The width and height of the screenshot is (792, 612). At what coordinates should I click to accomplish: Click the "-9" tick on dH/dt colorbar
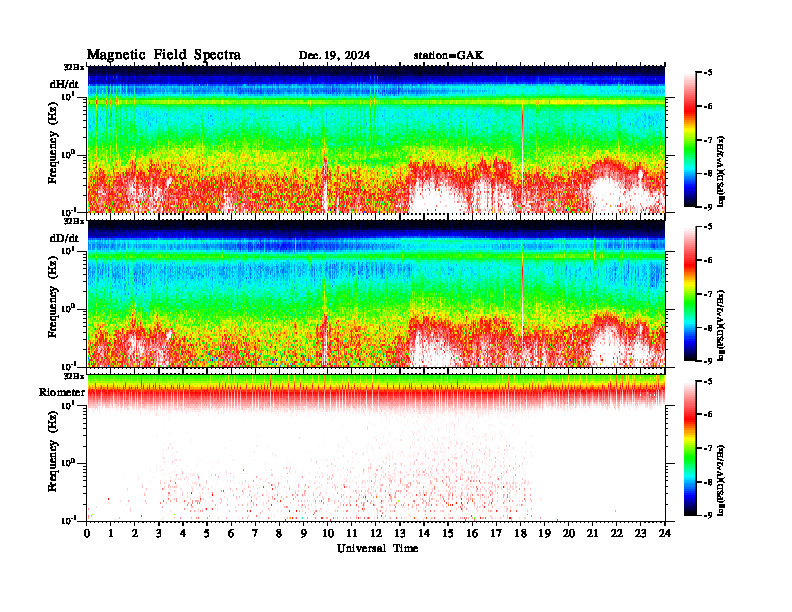point(707,207)
